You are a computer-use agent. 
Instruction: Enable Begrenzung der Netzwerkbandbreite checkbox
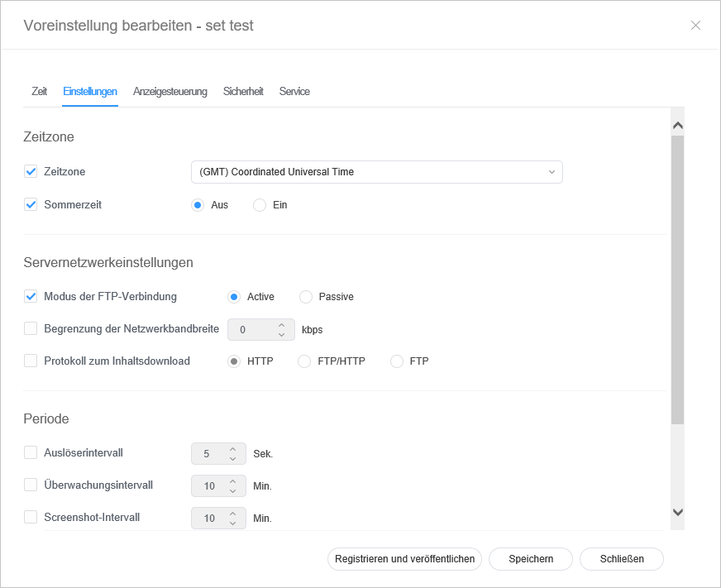point(31,328)
